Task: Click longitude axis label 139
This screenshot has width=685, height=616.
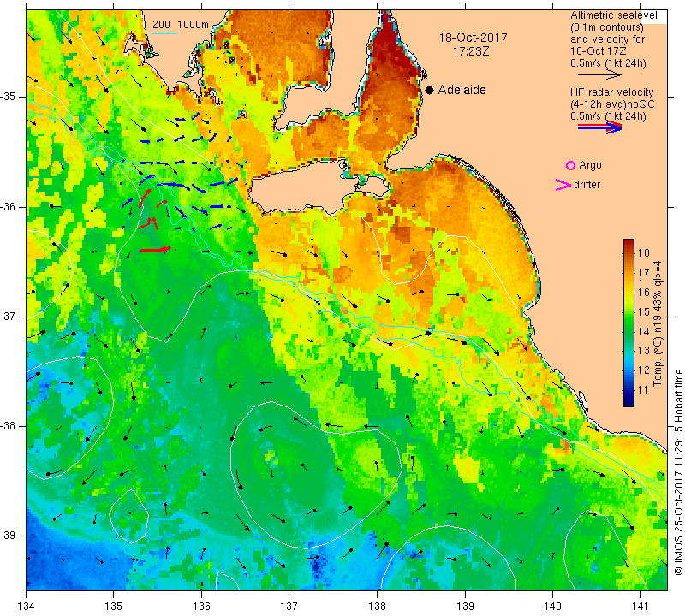Action: 465,606
